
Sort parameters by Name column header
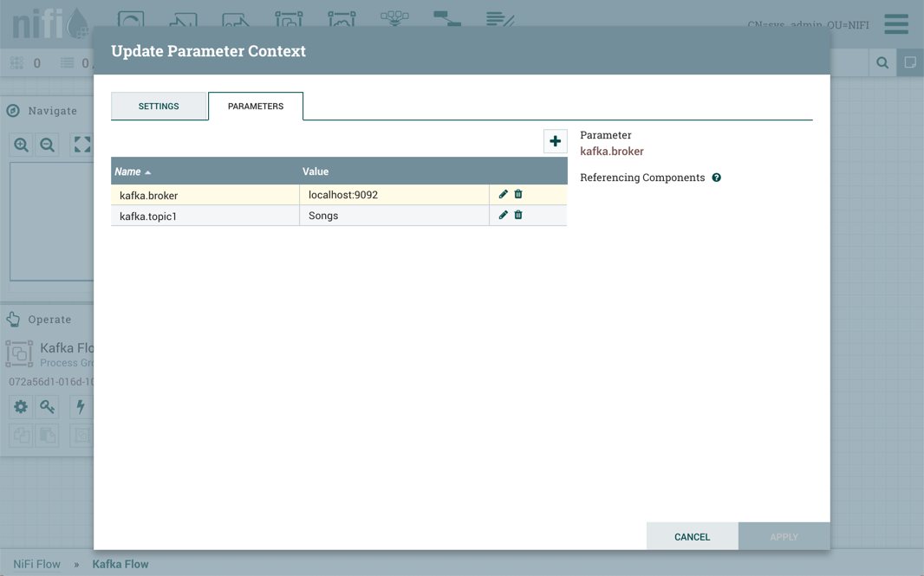tap(128, 172)
